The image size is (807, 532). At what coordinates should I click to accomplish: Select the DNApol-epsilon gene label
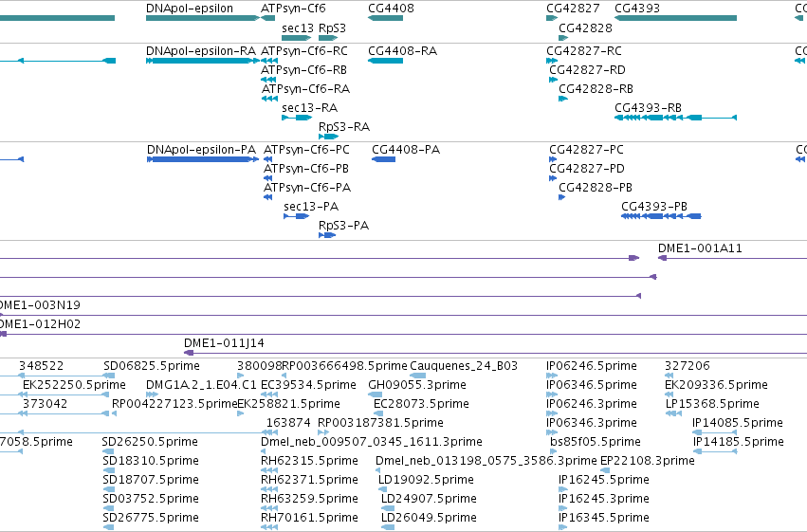[x=190, y=9]
